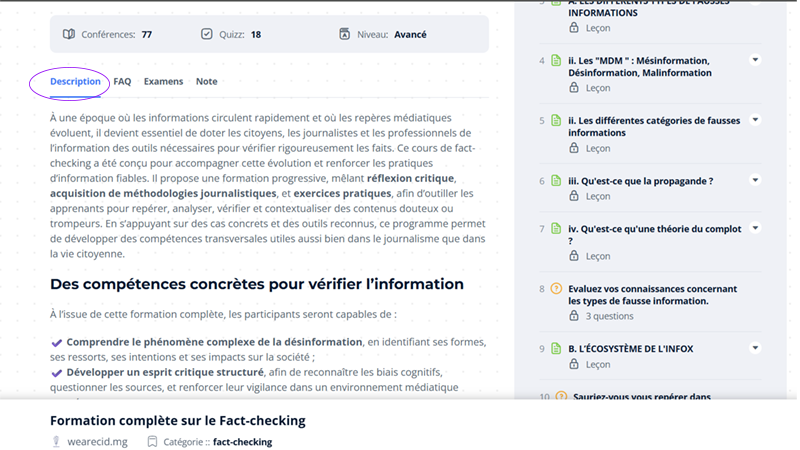Click heading 'Des compétences concrètes pour vérifier'
This screenshot has height=450, width=800.
[x=257, y=284]
